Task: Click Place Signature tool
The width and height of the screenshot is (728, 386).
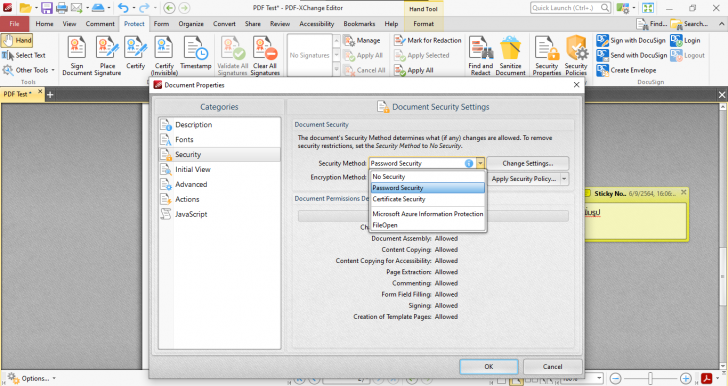Action: coord(107,56)
